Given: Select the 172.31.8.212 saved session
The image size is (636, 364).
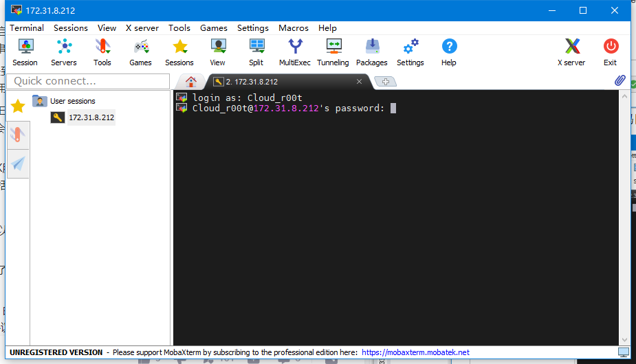Looking at the screenshot, I should click(91, 117).
